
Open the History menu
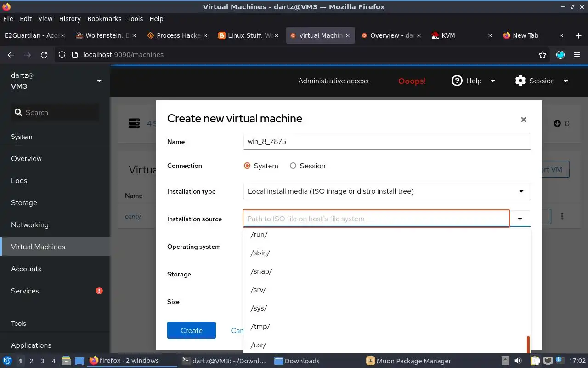click(70, 19)
